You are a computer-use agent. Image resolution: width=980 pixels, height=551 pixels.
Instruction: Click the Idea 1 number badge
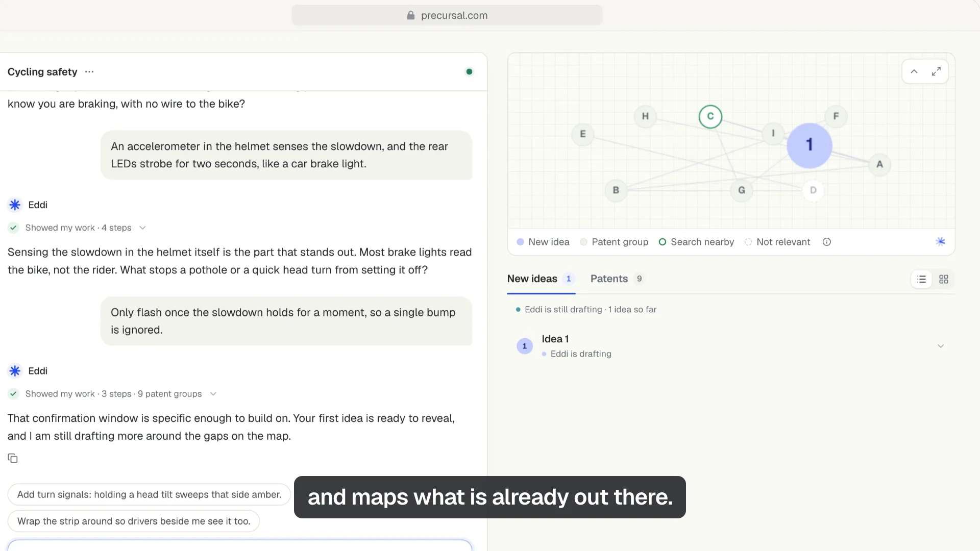(x=524, y=346)
